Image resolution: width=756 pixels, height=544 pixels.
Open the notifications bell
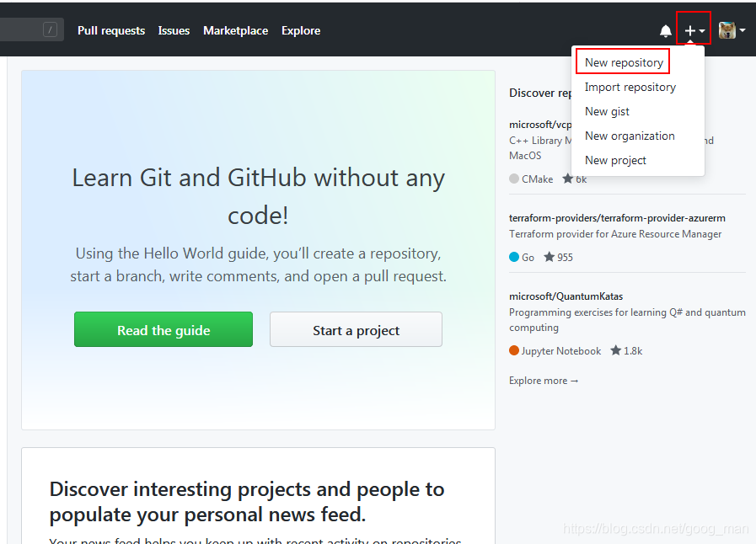pyautogui.click(x=665, y=31)
